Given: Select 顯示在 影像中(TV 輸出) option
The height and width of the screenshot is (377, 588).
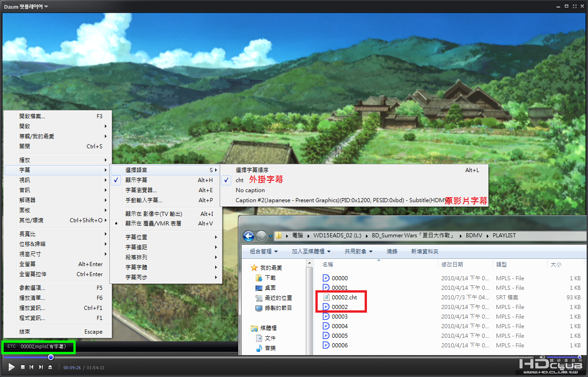Looking at the screenshot, I should [166, 214].
